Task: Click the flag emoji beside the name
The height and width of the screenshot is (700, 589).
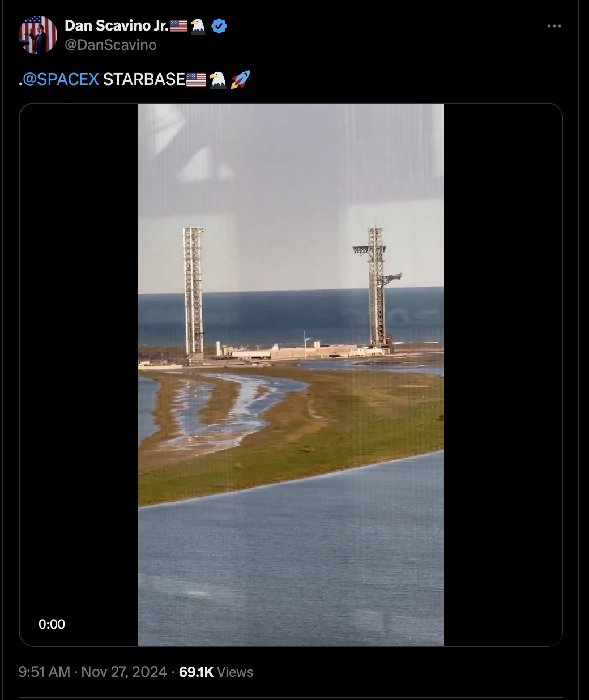Action: 178,26
